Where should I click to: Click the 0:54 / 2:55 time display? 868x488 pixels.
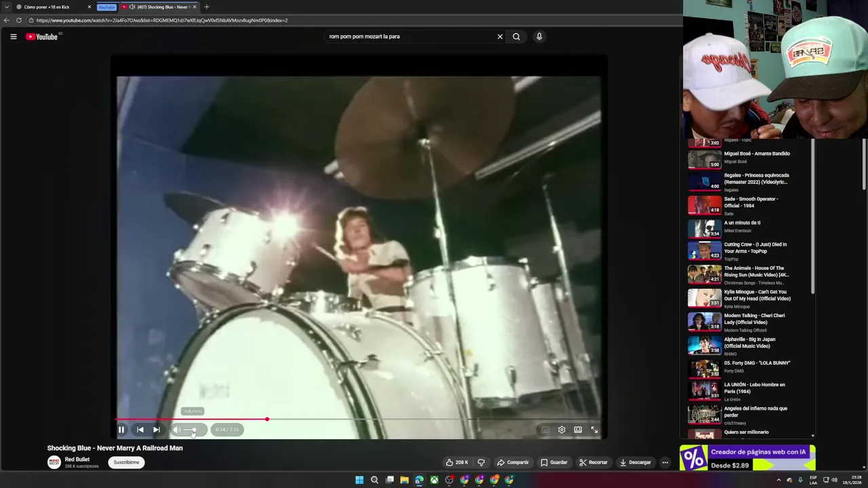coord(227,430)
